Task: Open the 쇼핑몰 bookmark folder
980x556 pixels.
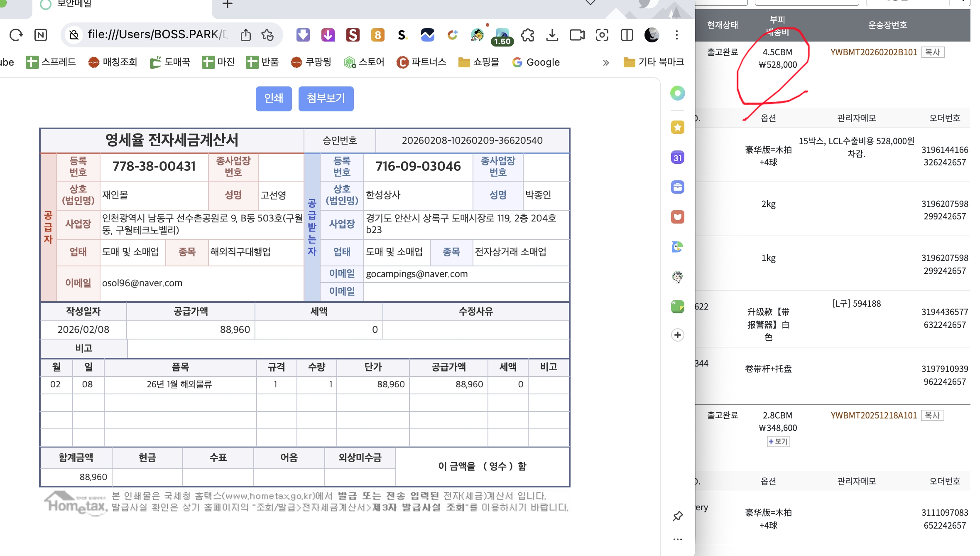Action: coord(479,62)
